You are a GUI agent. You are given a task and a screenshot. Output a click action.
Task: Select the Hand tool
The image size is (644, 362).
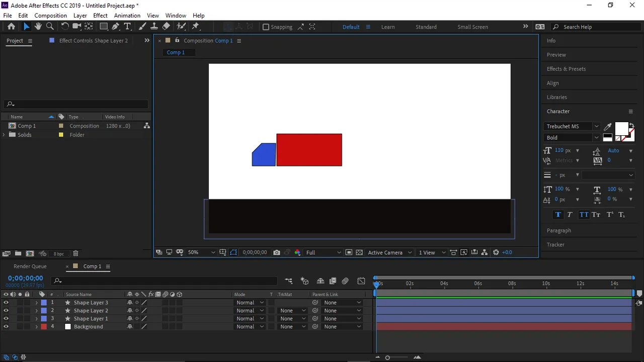pos(38,27)
